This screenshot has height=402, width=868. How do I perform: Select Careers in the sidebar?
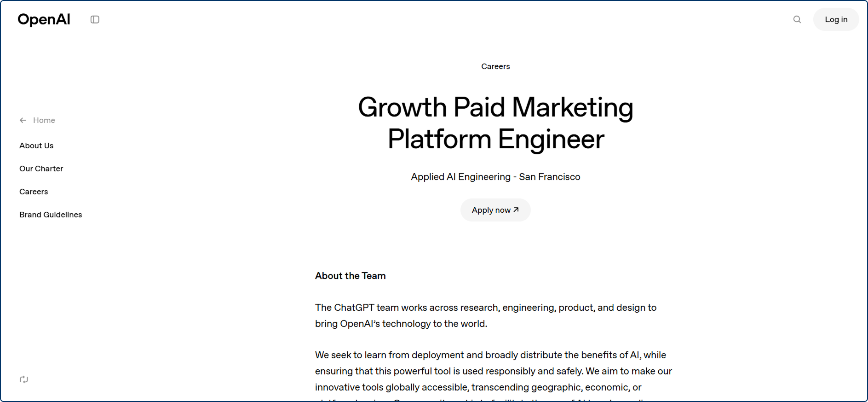coord(34,192)
